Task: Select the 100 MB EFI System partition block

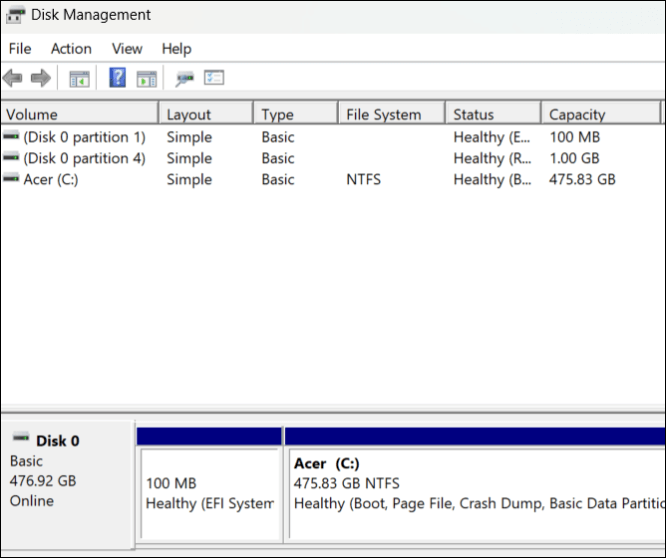Action: 210,493
